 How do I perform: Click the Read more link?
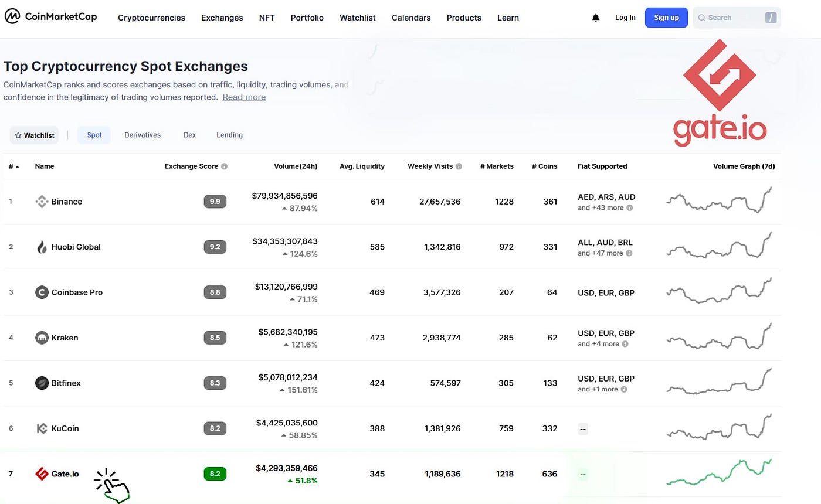(x=244, y=97)
